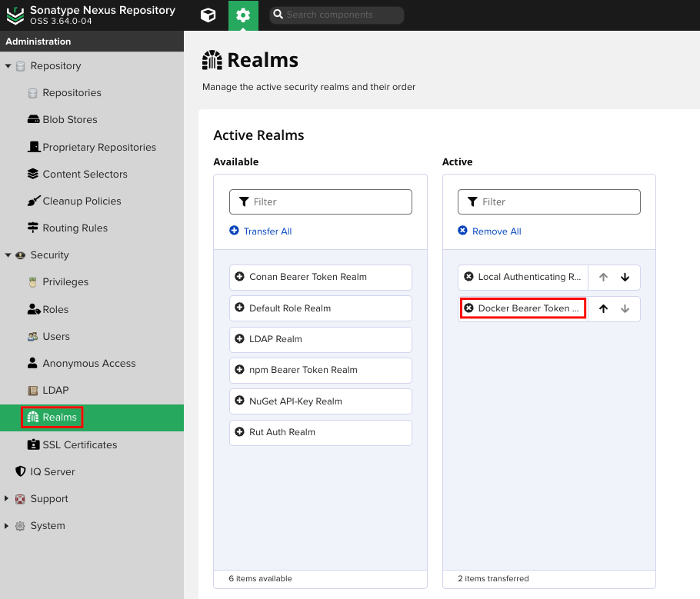Open Anonymous Access settings
Viewport: 700px width, 599px height.
tap(88, 364)
